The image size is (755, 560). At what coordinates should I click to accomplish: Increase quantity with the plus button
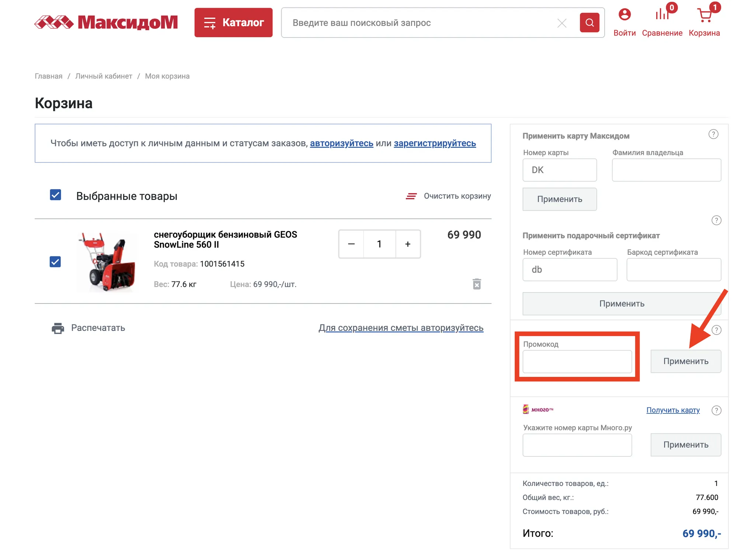point(408,244)
